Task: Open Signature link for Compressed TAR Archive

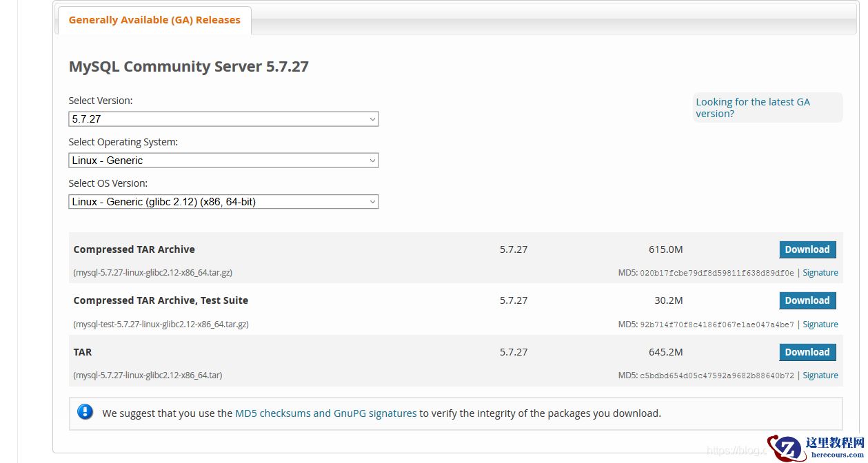Action: 820,273
